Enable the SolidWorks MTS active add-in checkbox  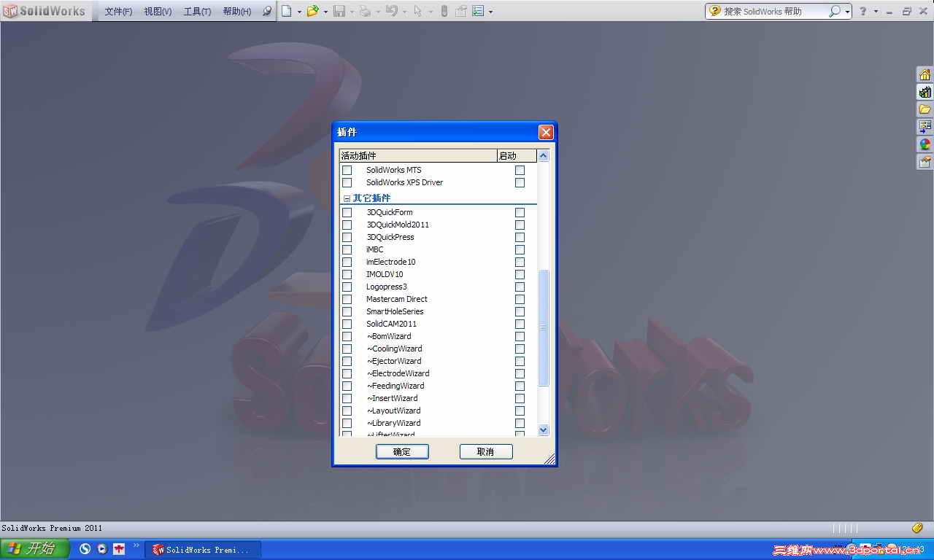pos(347,170)
